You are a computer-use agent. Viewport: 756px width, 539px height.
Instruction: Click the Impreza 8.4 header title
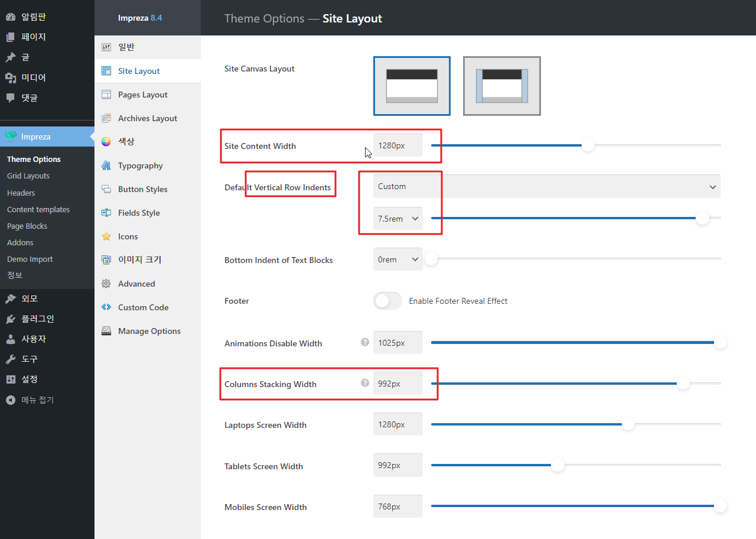(x=139, y=18)
